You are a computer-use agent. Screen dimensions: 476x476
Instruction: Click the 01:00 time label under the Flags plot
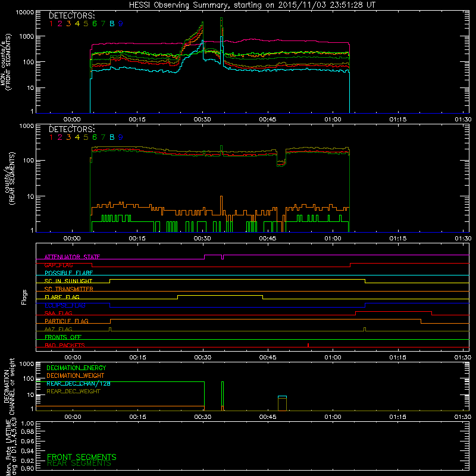(333, 358)
